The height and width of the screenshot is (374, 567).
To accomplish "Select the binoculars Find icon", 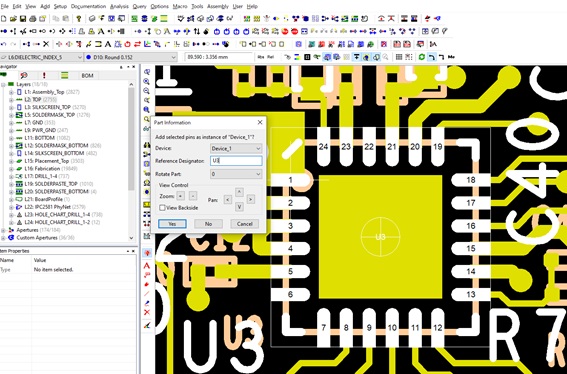I will 146,145.
